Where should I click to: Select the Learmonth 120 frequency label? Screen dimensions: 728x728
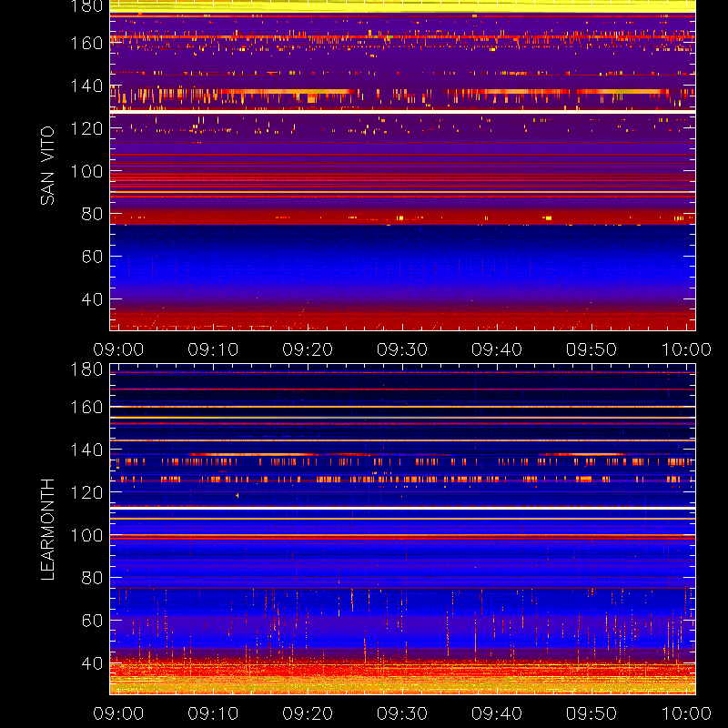86,492
